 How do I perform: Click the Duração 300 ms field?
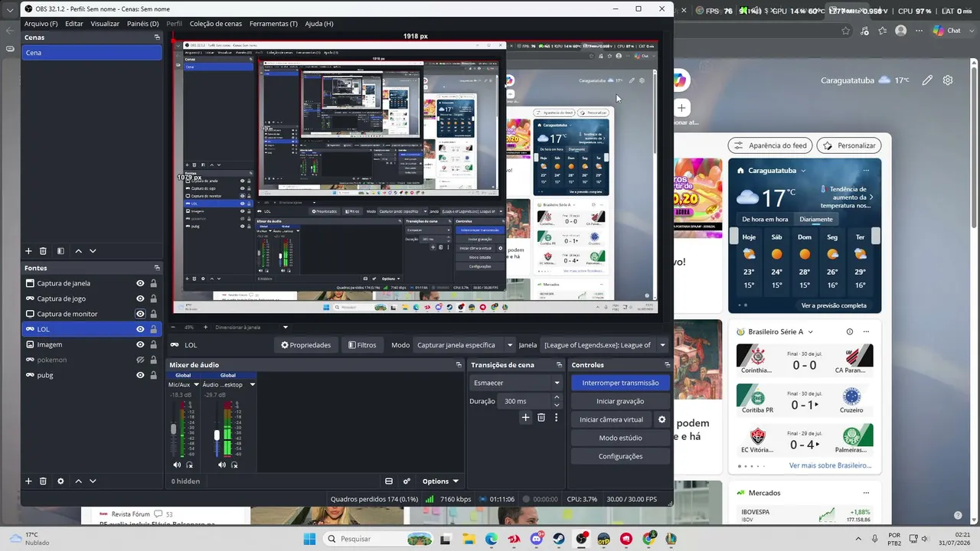click(524, 401)
